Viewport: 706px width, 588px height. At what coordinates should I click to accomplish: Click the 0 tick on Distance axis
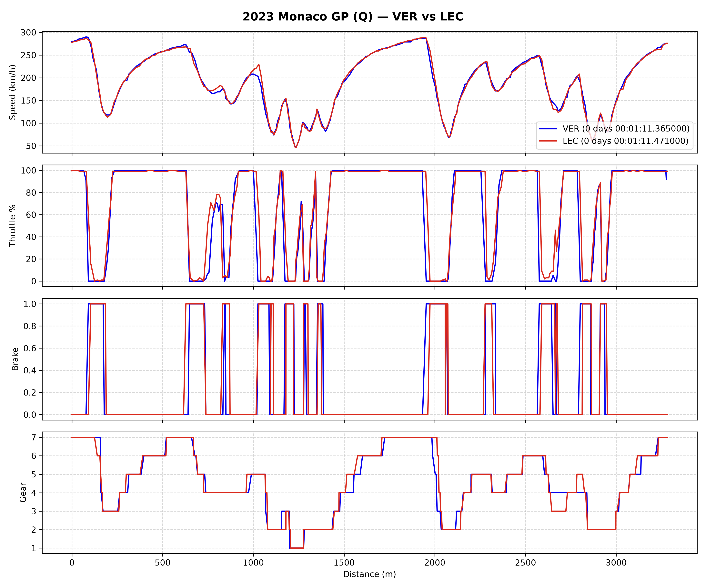pyautogui.click(x=72, y=563)
